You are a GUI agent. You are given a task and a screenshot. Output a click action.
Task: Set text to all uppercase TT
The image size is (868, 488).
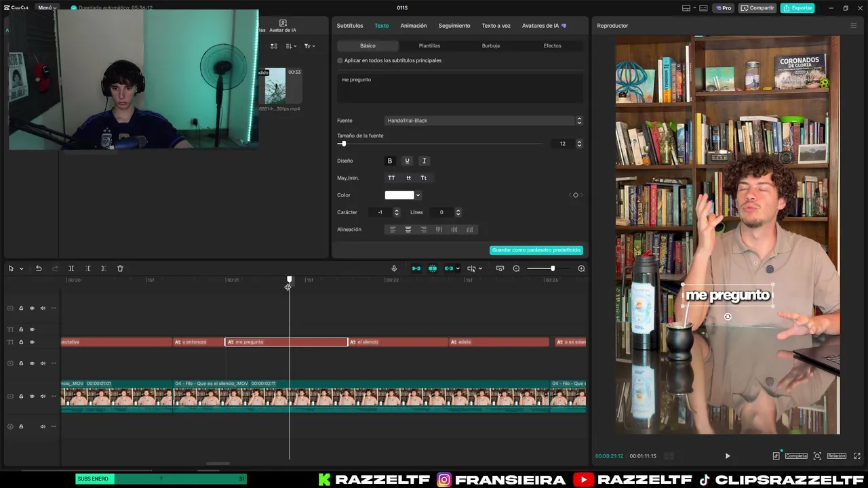coord(391,178)
